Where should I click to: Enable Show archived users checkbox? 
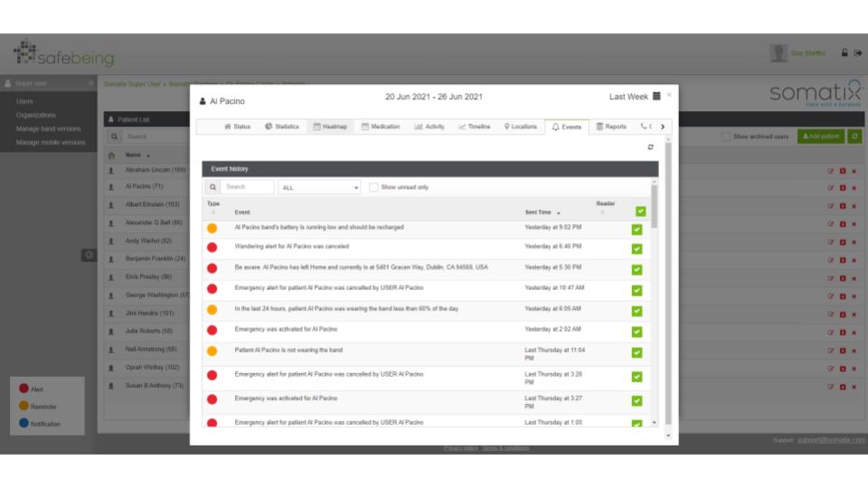[726, 136]
